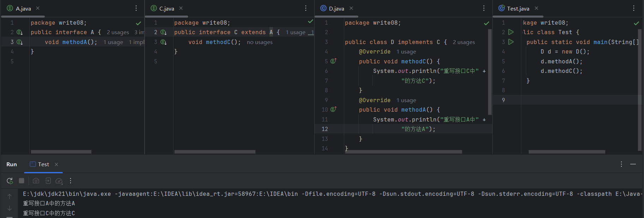This screenshot has width=644, height=218.
Task: Click the inspection checkmark in Test.java
Action: [x=636, y=23]
